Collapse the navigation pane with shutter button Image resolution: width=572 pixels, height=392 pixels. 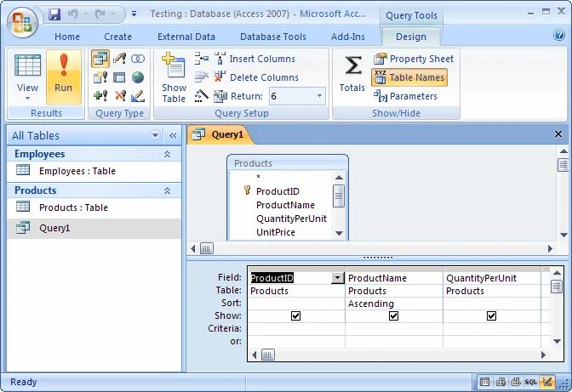pos(173,135)
